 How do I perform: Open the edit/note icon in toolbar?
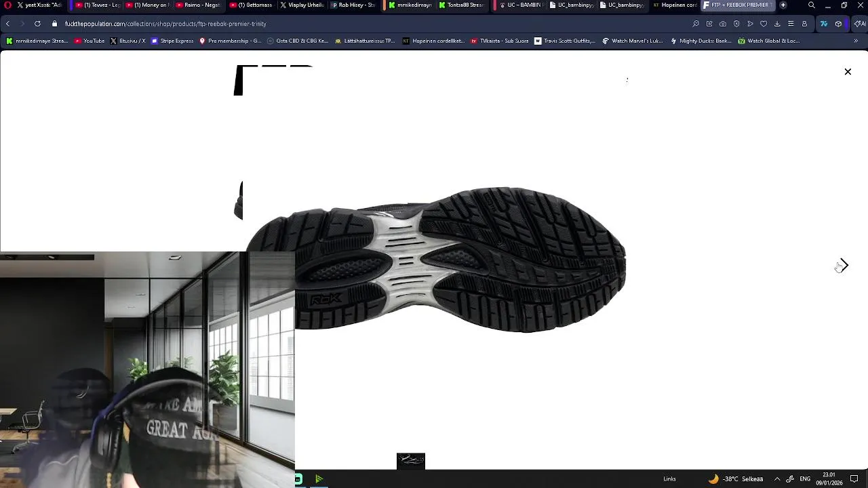click(x=709, y=24)
